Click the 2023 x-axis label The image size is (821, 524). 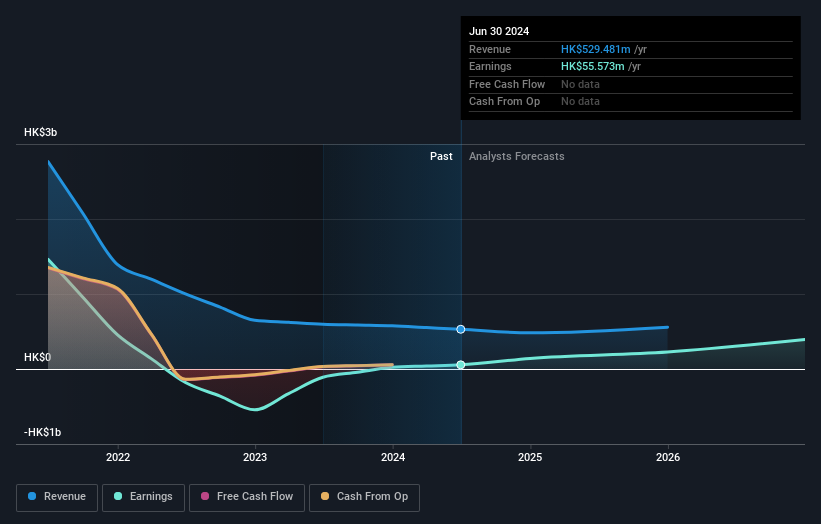click(255, 458)
